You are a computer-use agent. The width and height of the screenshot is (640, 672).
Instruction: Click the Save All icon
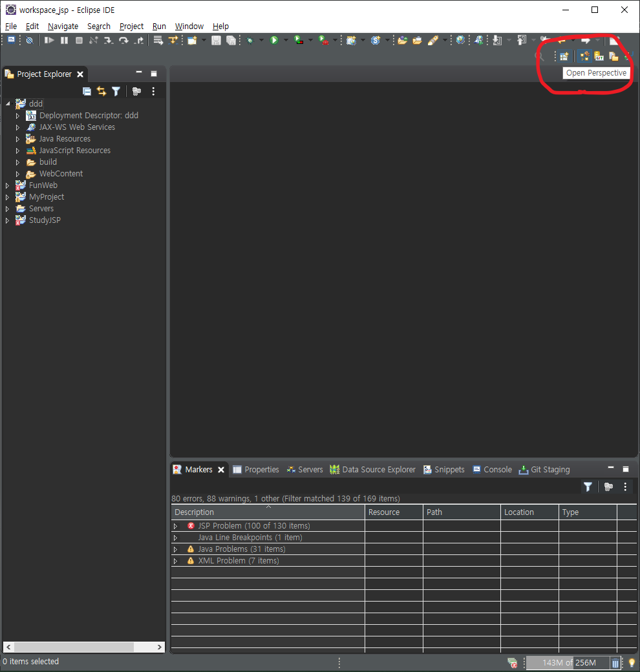pyautogui.click(x=231, y=40)
